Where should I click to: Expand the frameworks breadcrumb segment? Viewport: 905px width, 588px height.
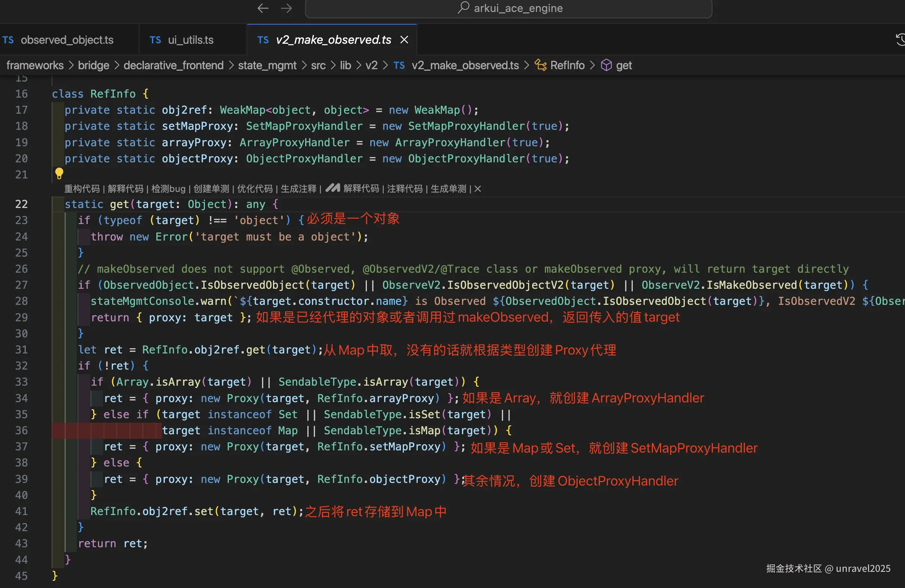pyautogui.click(x=35, y=65)
